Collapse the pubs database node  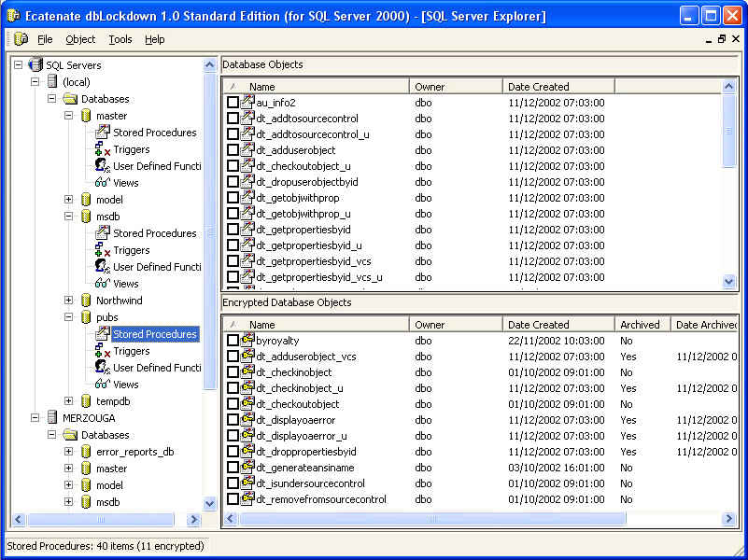click(69, 317)
